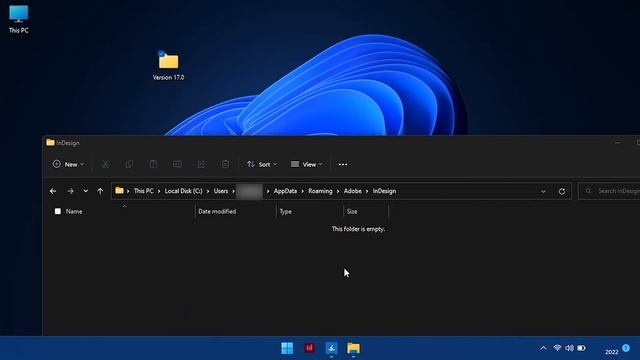
Task: Click the Search InDesign field
Action: pos(609,191)
